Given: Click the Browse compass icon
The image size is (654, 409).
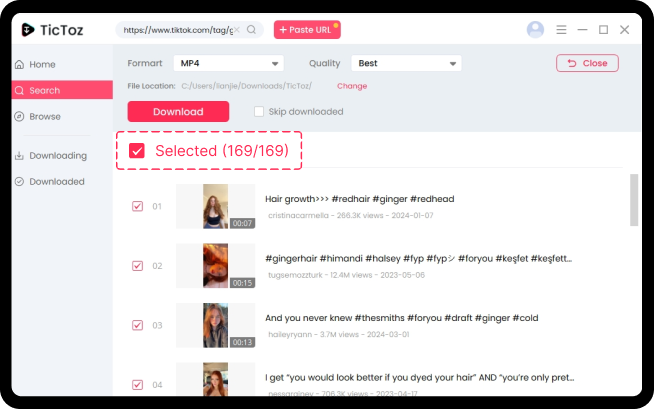Looking at the screenshot, I should point(19,117).
